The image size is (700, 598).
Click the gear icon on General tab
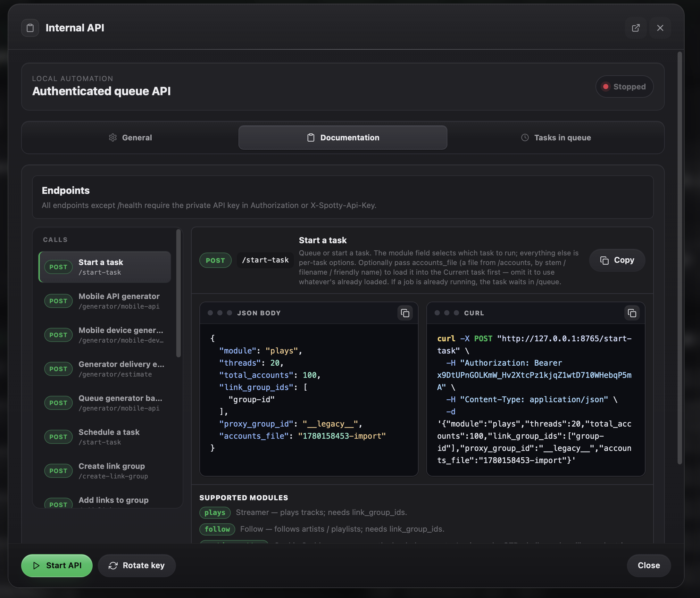point(113,137)
